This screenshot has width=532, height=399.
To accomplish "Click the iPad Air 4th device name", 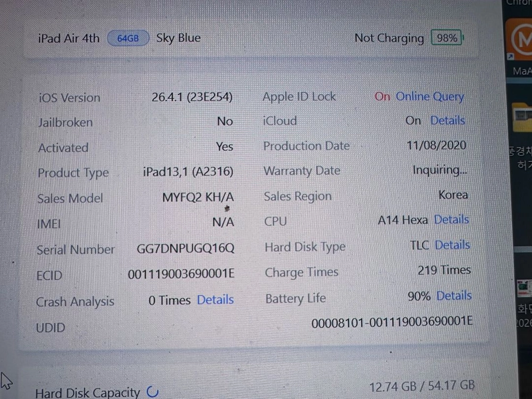I will point(69,38).
